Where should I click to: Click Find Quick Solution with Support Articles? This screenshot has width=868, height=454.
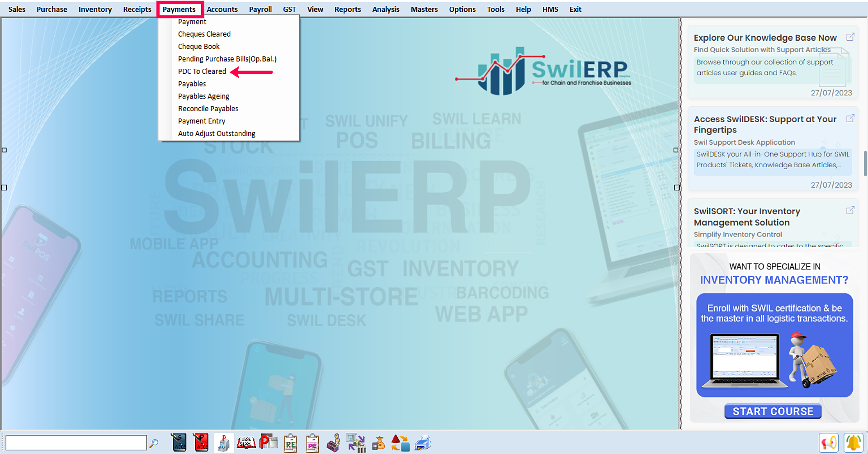(x=762, y=50)
